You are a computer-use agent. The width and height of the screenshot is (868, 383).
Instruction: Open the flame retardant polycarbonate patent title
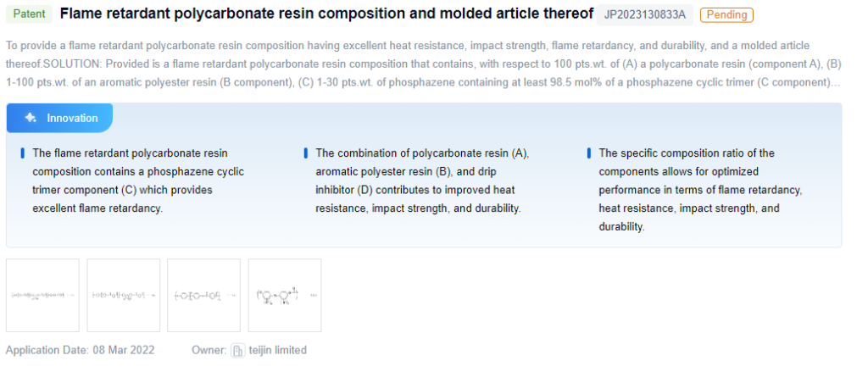coord(326,14)
